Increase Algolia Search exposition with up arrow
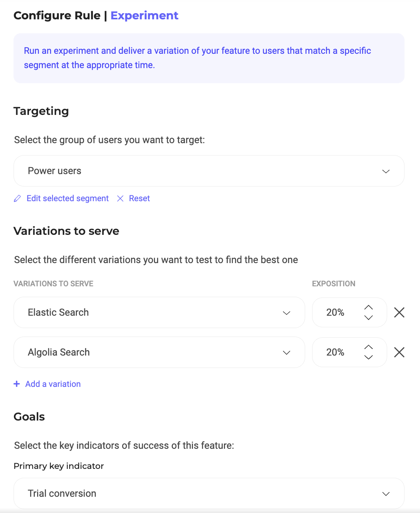420x513 pixels. point(369,347)
